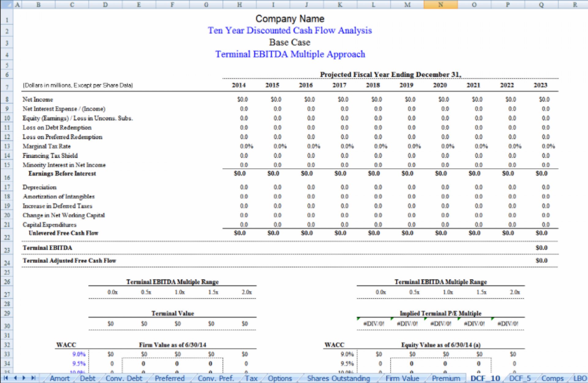This screenshot has width=588, height=383.
Task: Click the 2019 year column heading
Action: click(406, 85)
